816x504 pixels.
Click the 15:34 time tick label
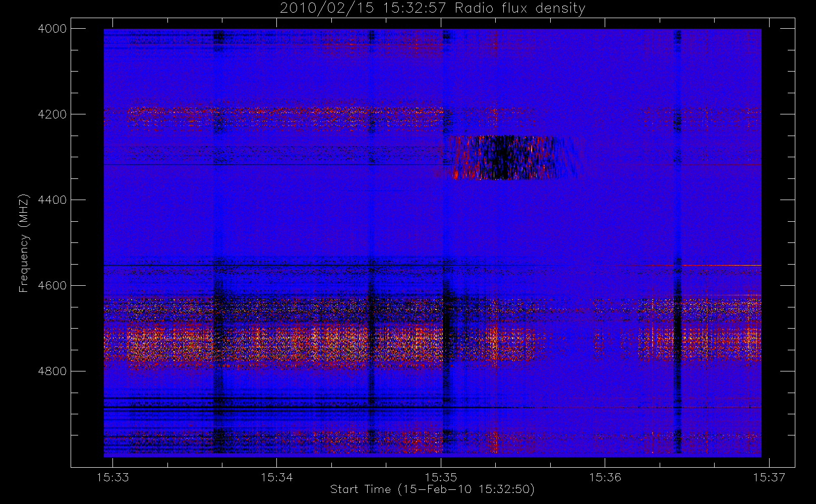277,477
